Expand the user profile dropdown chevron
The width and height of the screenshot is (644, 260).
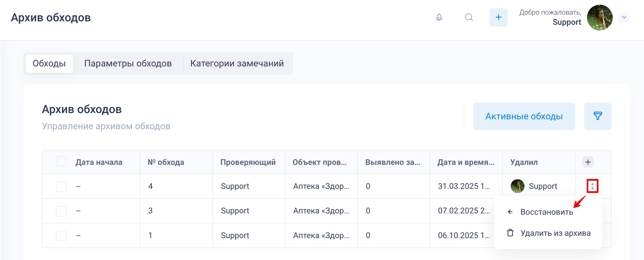click(x=624, y=17)
